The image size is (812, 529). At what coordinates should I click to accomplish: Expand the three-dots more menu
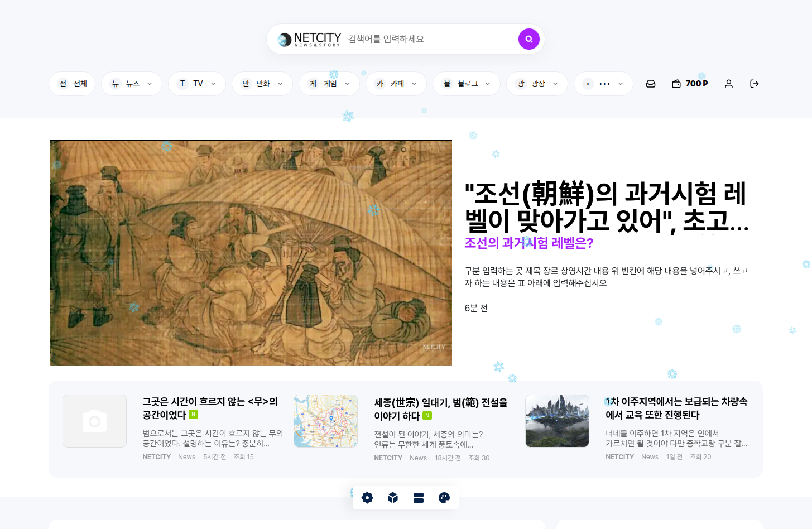[603, 84]
